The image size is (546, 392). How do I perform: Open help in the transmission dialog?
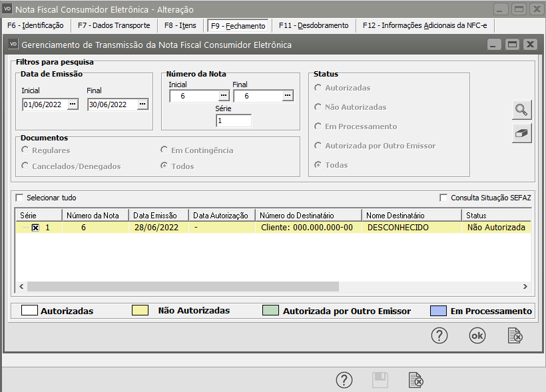tap(439, 336)
